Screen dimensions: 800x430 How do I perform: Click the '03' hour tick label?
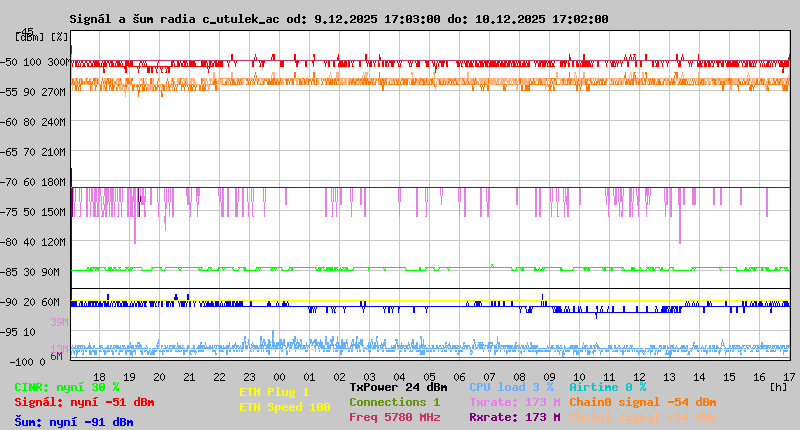coord(369,377)
